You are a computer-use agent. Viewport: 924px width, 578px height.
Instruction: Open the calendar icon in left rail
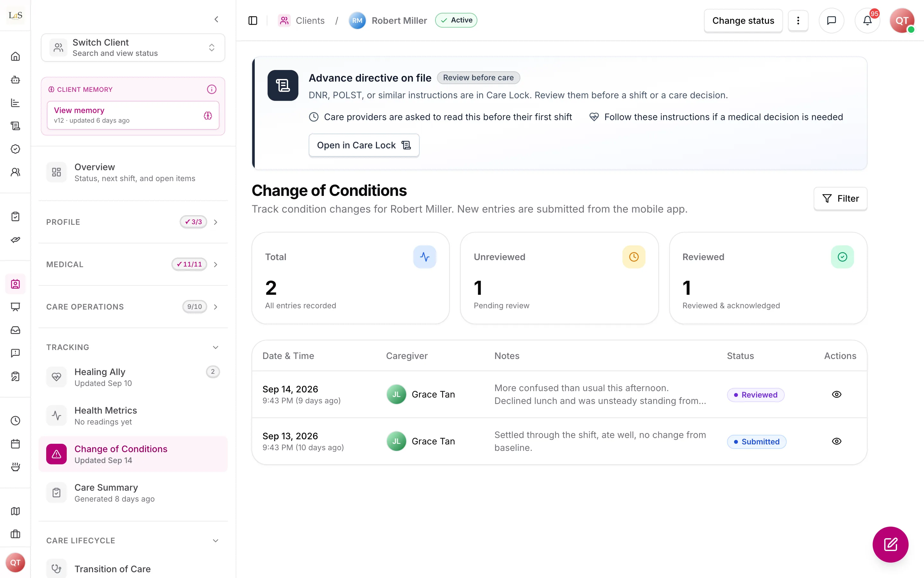click(x=15, y=444)
